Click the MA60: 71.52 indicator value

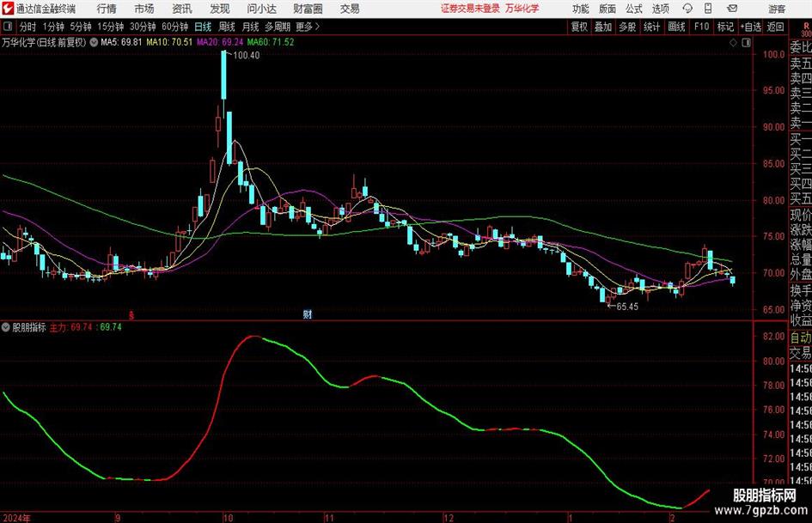coord(271,42)
